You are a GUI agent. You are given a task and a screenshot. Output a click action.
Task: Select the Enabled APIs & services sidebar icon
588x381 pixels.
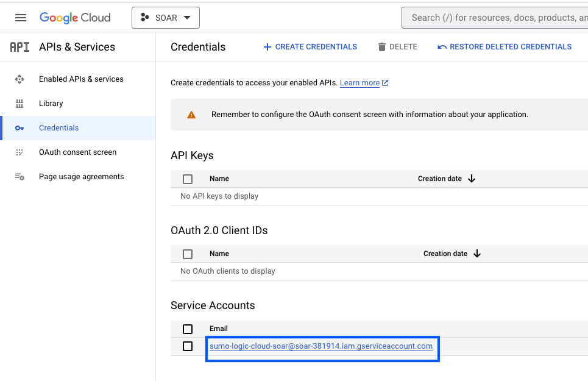pyautogui.click(x=19, y=79)
